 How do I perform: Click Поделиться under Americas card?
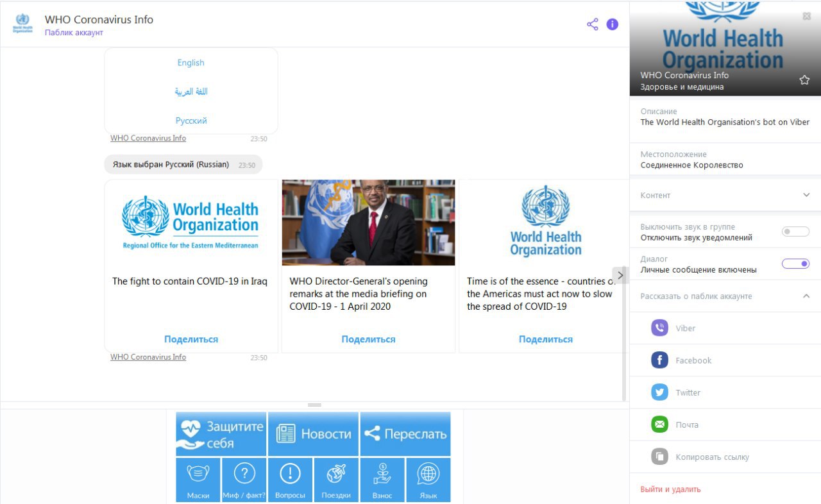point(546,339)
